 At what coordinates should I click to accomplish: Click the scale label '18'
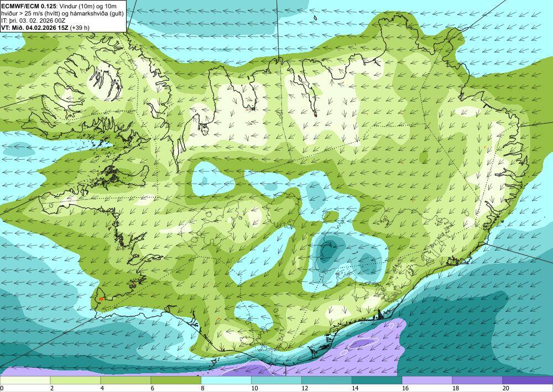tap(455, 388)
